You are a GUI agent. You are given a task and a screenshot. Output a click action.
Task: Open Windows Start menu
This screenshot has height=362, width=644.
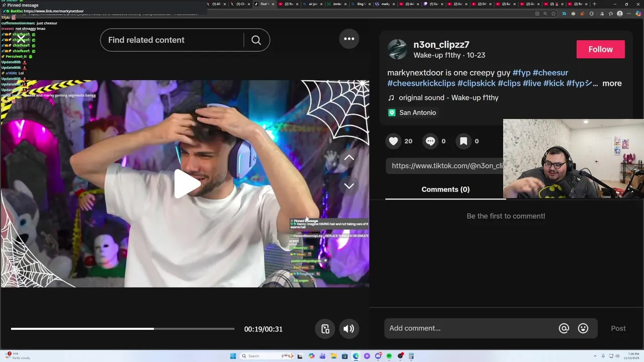click(233, 356)
